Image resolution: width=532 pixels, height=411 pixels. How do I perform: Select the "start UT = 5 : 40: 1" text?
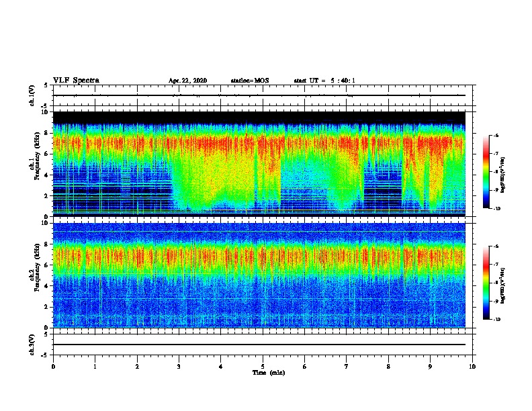pos(324,81)
